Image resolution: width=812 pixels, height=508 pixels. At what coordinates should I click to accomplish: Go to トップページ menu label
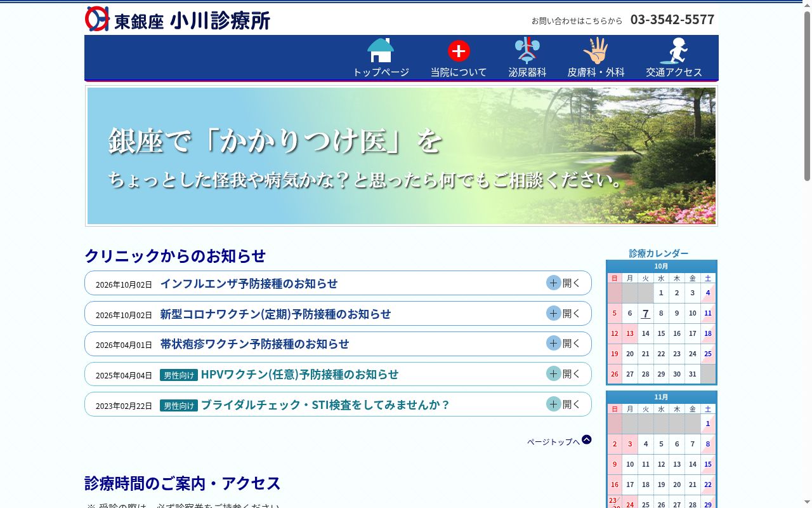[x=381, y=72]
